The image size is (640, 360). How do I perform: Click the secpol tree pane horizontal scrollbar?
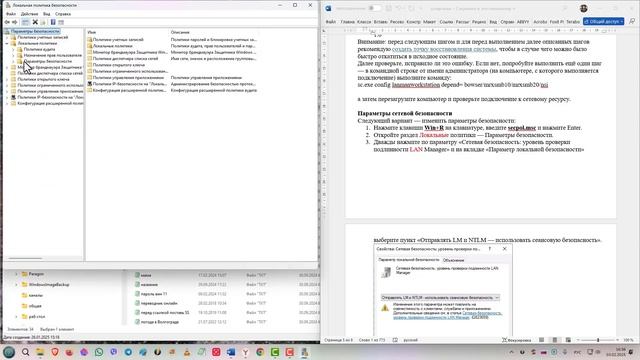25,258
